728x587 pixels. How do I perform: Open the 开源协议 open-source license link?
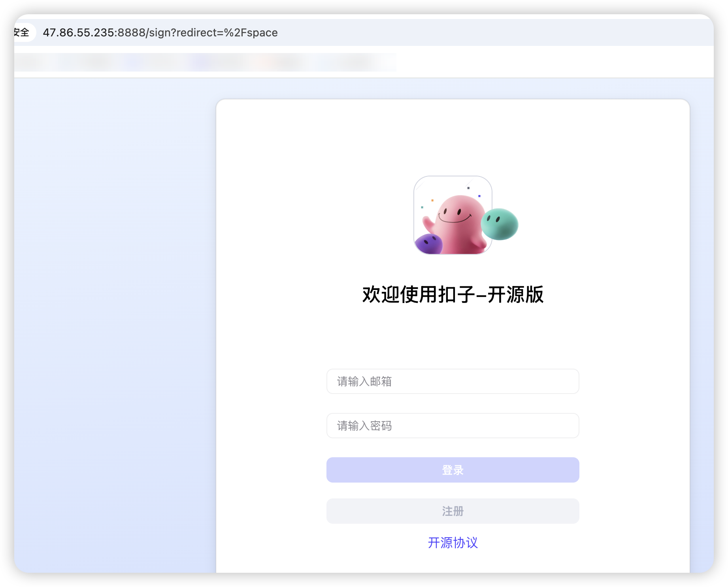[453, 543]
